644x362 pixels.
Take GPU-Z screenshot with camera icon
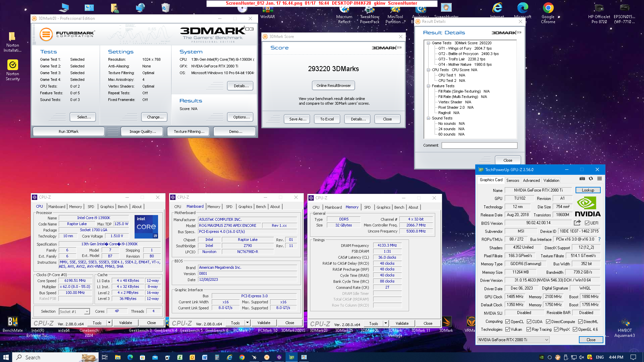(582, 179)
